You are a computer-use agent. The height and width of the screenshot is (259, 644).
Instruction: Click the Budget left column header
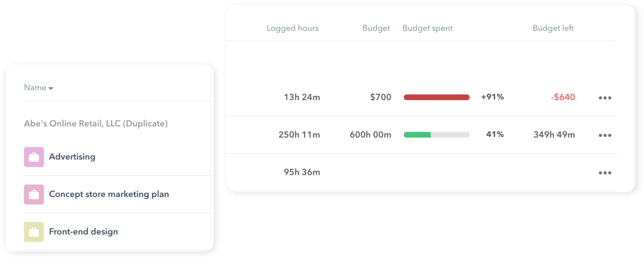coord(553,28)
